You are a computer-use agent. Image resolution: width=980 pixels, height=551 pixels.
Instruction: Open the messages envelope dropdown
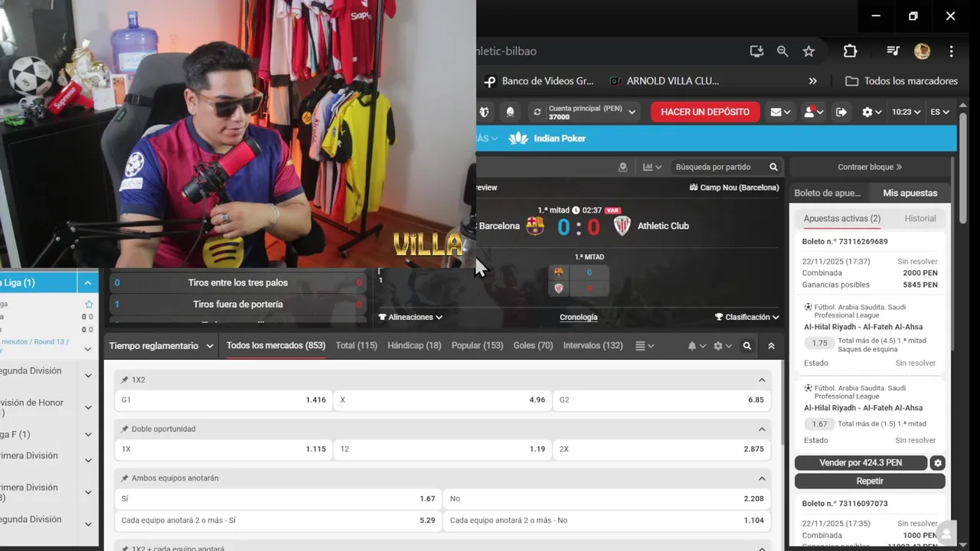(780, 112)
